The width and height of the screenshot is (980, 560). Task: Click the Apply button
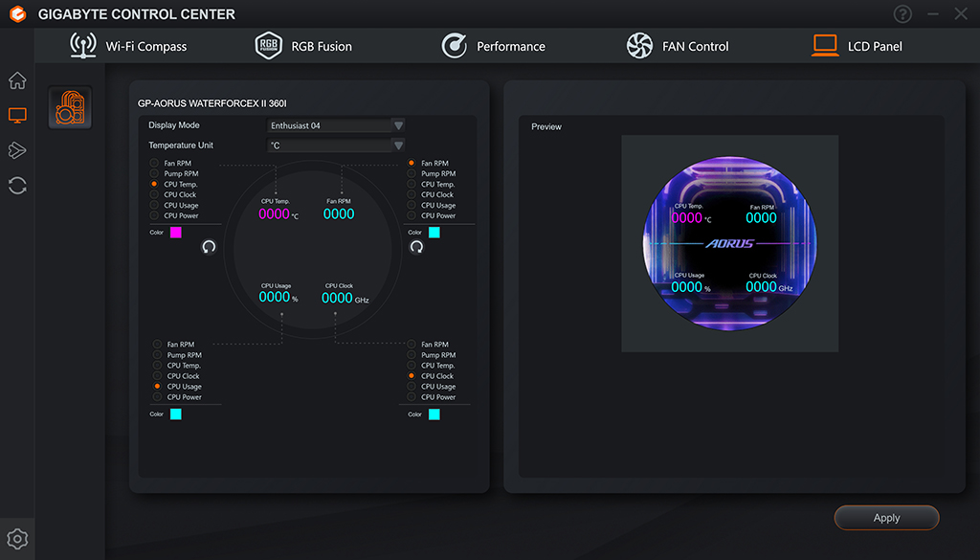pyautogui.click(x=886, y=518)
